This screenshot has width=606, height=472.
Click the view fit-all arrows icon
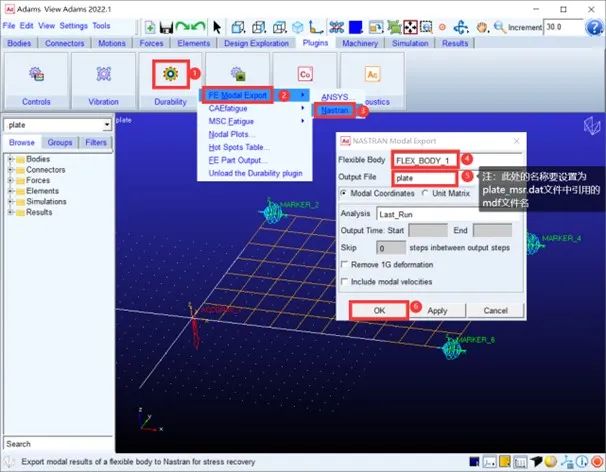point(410,27)
